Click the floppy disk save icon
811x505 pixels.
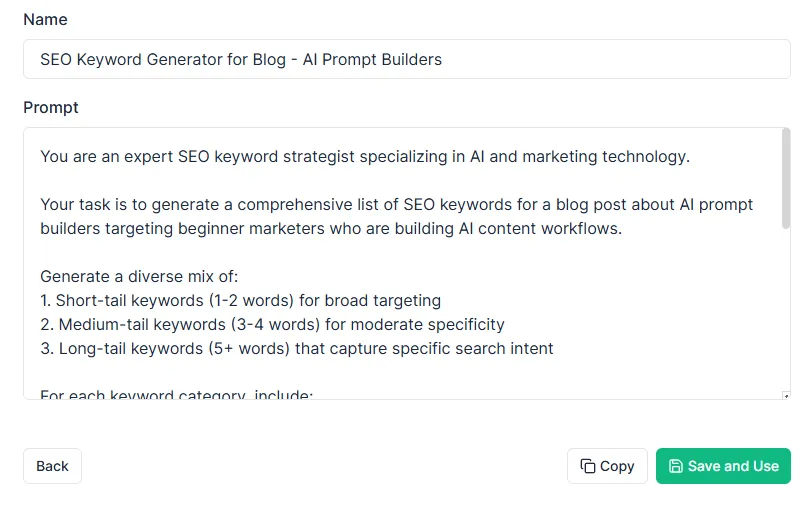(x=676, y=466)
